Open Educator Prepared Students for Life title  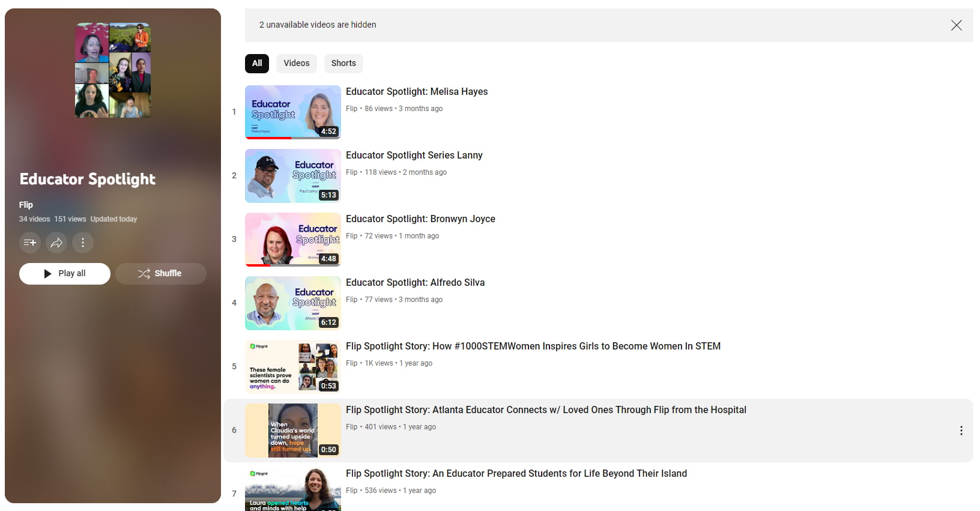pos(516,473)
